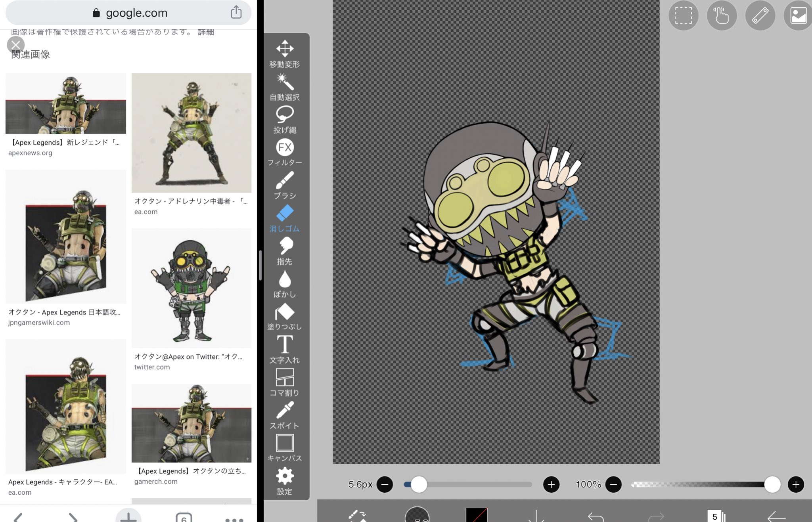Open the brush properties circle preview
The image size is (812, 522).
pyautogui.click(x=417, y=514)
